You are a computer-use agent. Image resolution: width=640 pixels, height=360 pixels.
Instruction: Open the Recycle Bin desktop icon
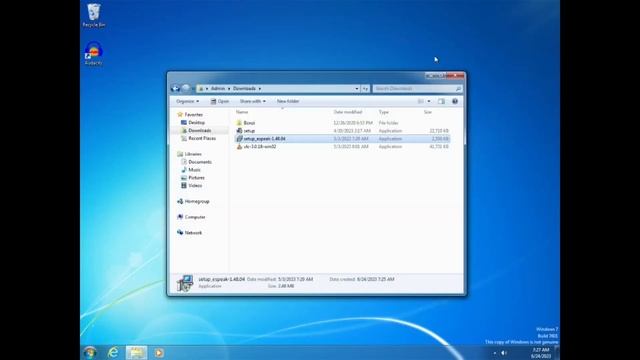[93, 16]
